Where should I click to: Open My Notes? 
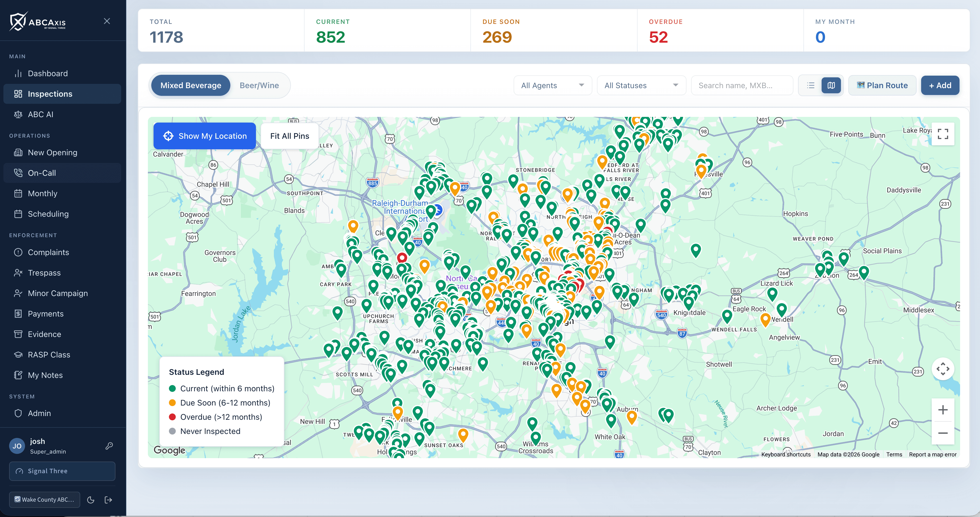62,375
